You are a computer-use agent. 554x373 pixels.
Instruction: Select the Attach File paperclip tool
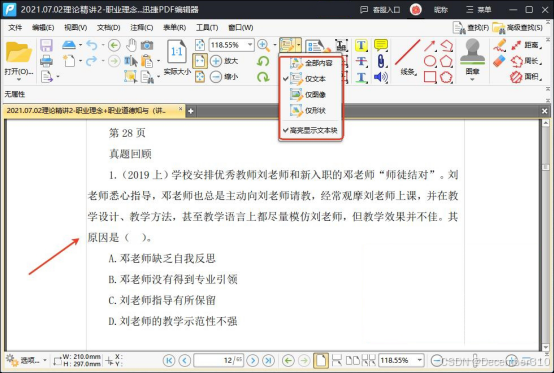point(381,61)
